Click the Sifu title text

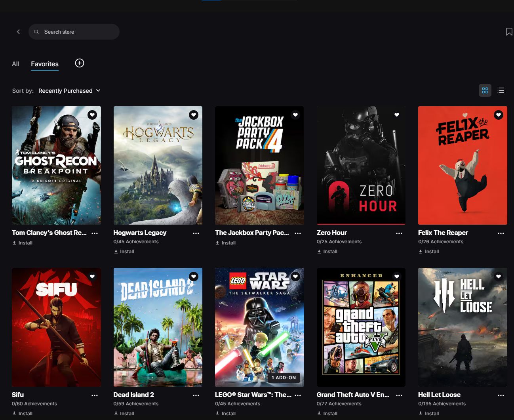click(18, 395)
